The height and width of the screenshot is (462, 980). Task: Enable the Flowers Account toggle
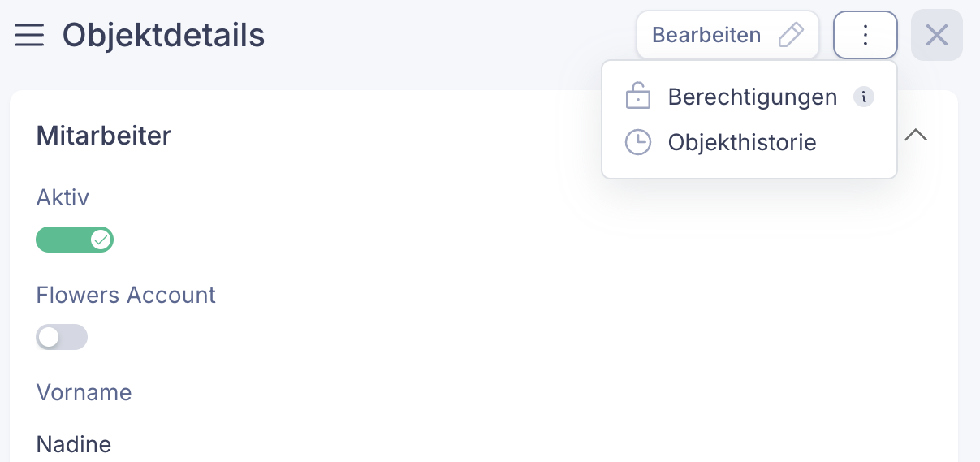[62, 337]
